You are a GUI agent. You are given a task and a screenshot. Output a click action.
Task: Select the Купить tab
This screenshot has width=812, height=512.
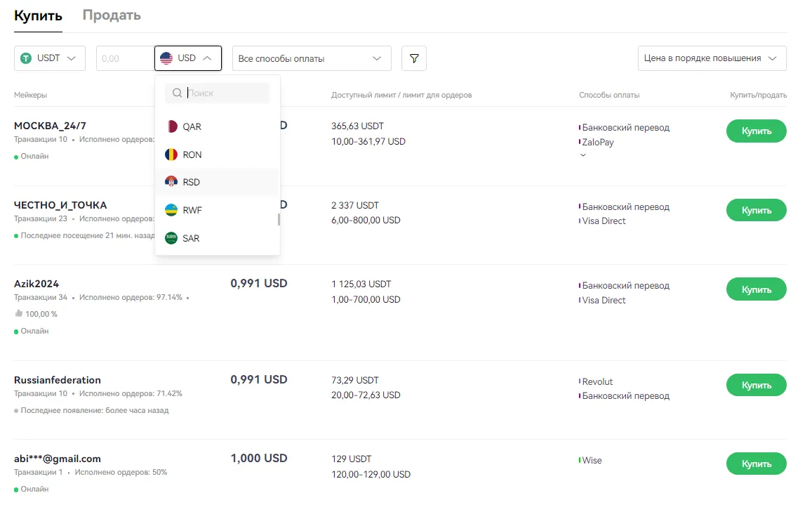[x=37, y=14]
